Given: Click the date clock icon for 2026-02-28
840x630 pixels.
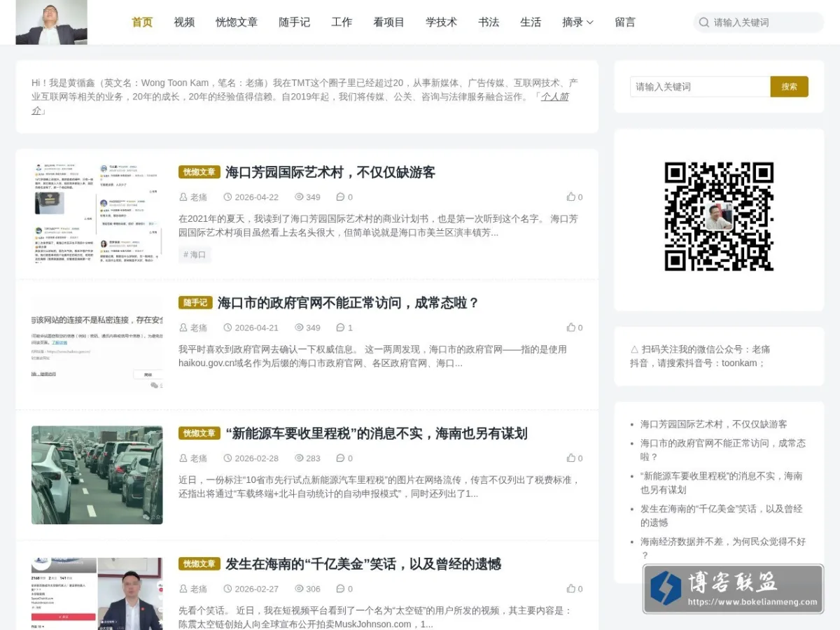Looking at the screenshot, I should (227, 458).
